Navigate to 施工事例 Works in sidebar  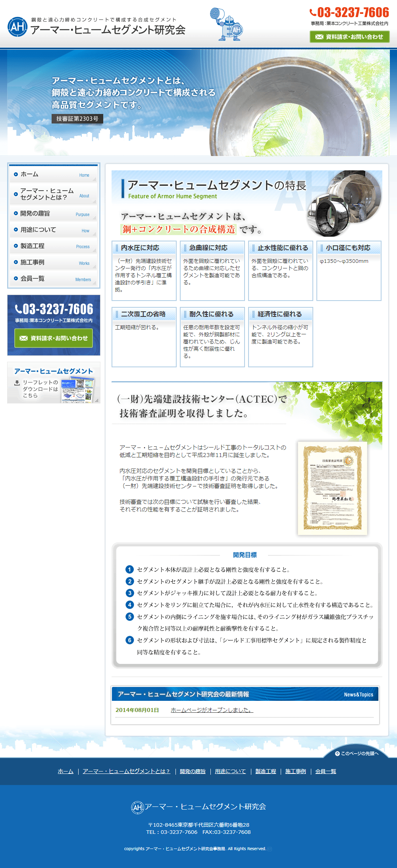tap(54, 262)
